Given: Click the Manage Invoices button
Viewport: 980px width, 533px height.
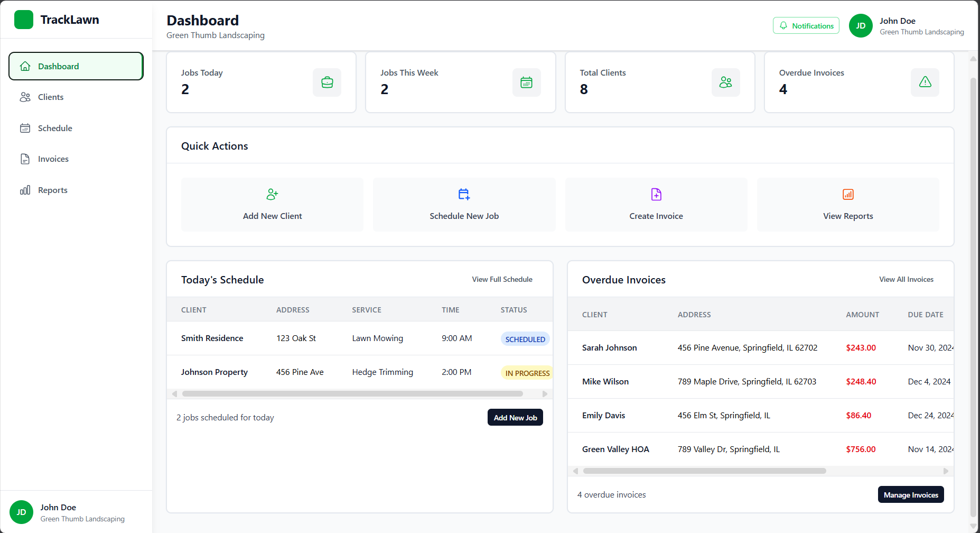Looking at the screenshot, I should pos(911,494).
